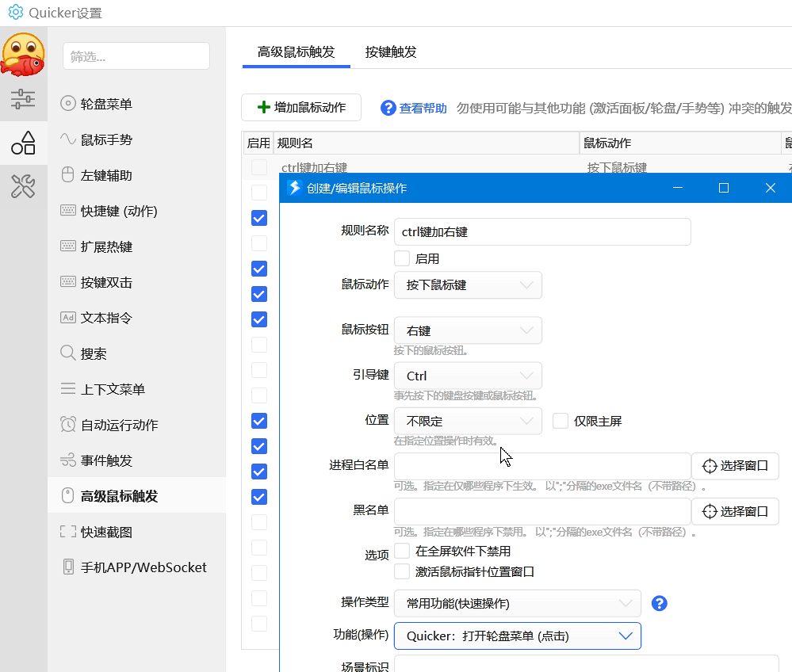Open 快速截图 settings page
Screen dimensions: 792x672
pyautogui.click(x=137, y=532)
